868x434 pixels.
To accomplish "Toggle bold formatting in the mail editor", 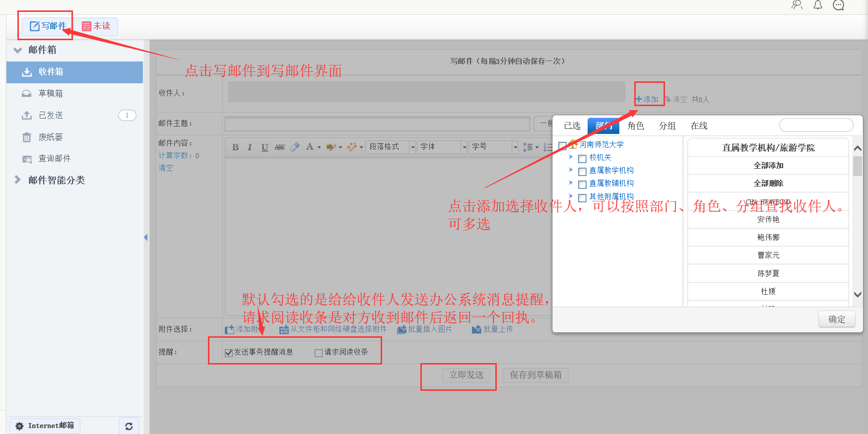I will coord(235,147).
